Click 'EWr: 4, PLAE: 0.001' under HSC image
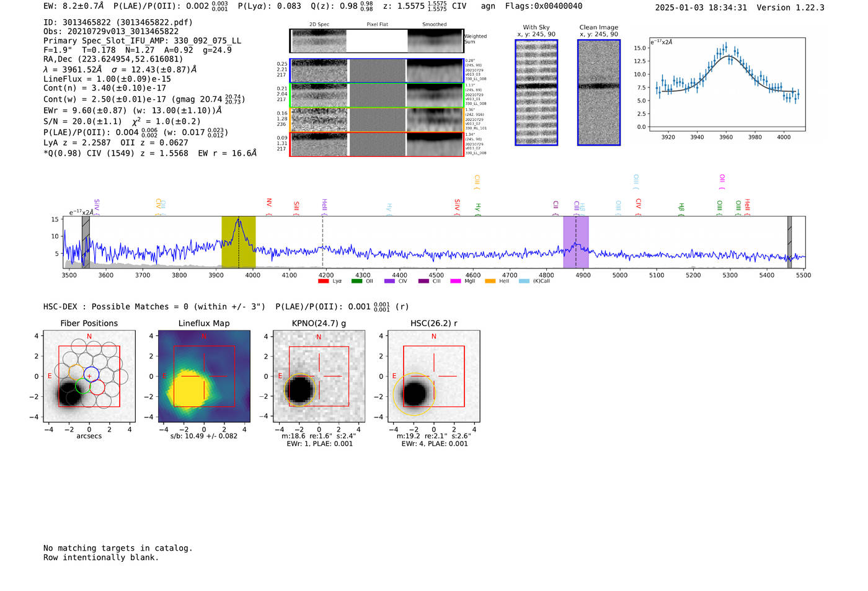This screenshot has width=868, height=591. point(435,444)
